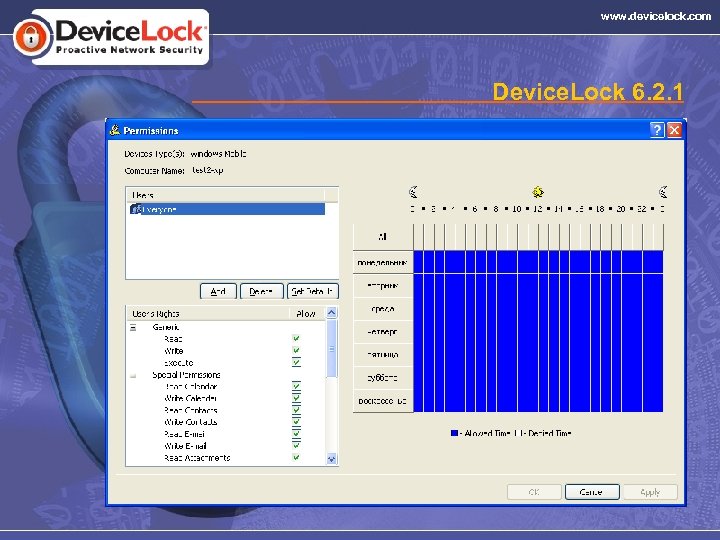This screenshot has height=540, width=720.
Task: Click the hour label 8 on timeline
Action: point(496,209)
